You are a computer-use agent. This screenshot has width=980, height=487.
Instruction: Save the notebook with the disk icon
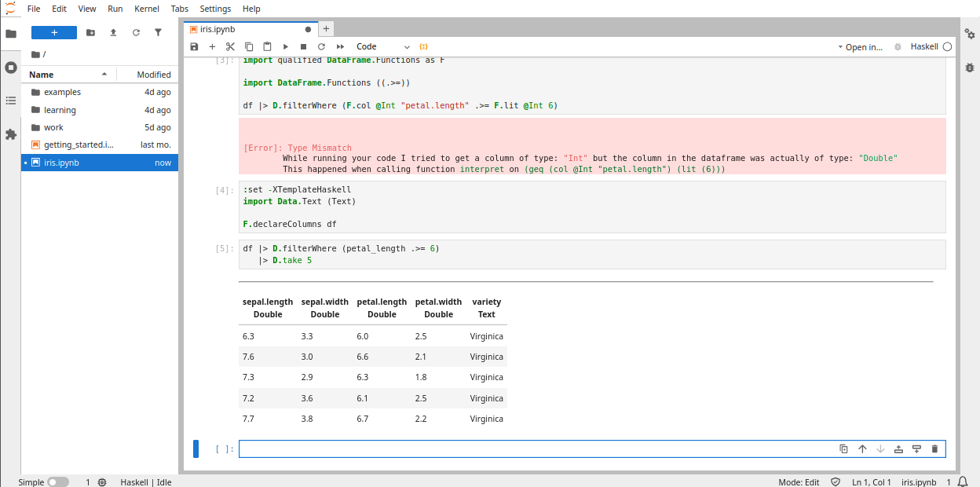[195, 47]
